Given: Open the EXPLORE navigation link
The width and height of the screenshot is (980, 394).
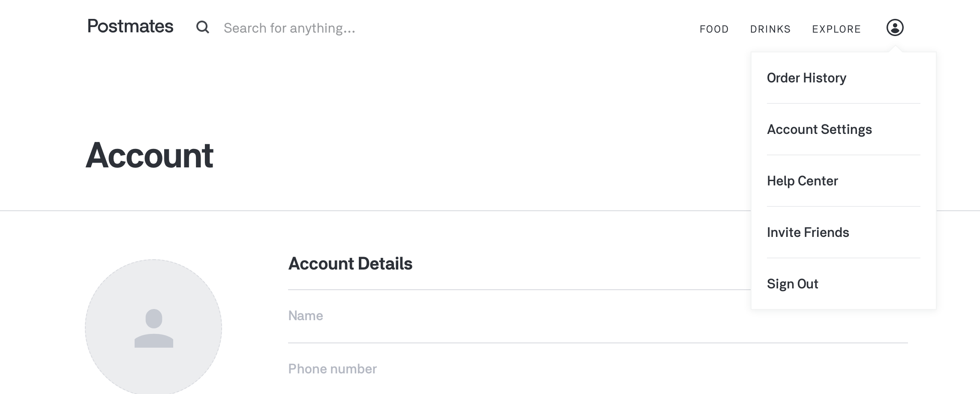Looking at the screenshot, I should click(836, 29).
